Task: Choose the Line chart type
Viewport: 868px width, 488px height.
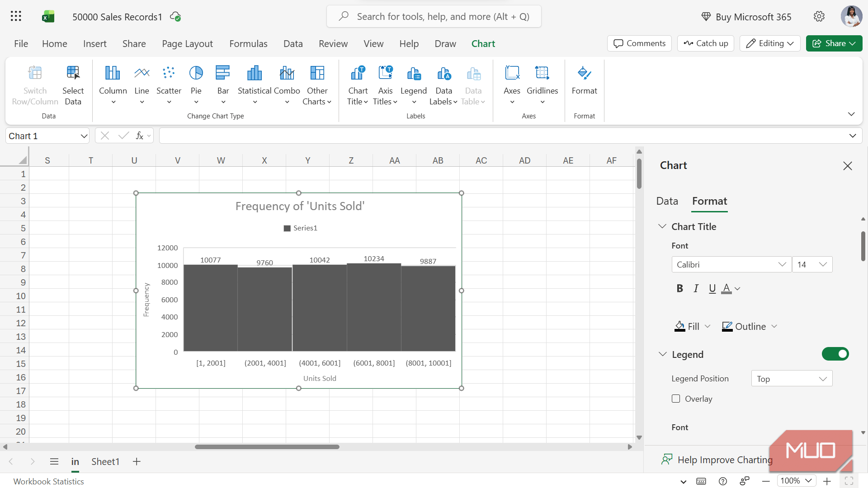Action: [x=142, y=85]
